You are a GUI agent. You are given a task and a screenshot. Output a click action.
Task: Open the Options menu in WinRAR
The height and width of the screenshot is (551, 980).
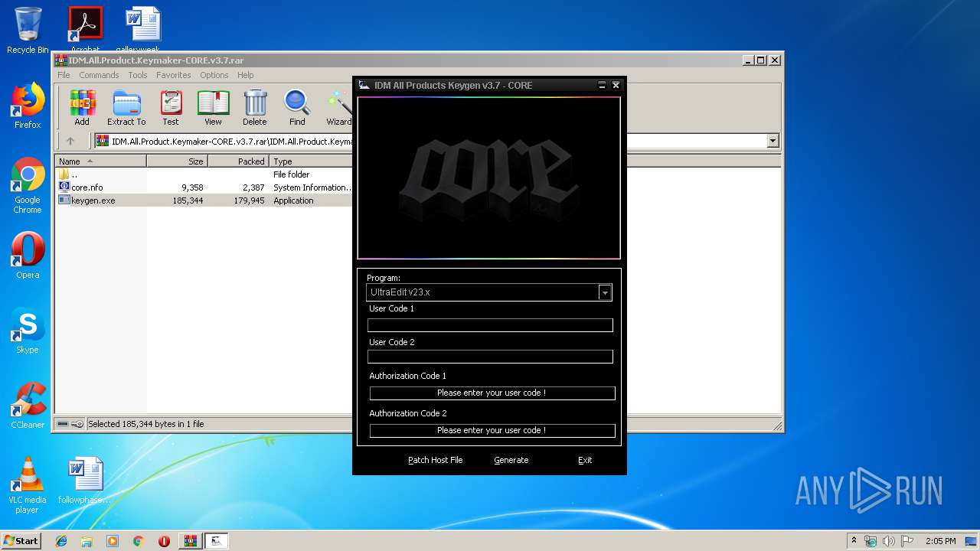[214, 75]
